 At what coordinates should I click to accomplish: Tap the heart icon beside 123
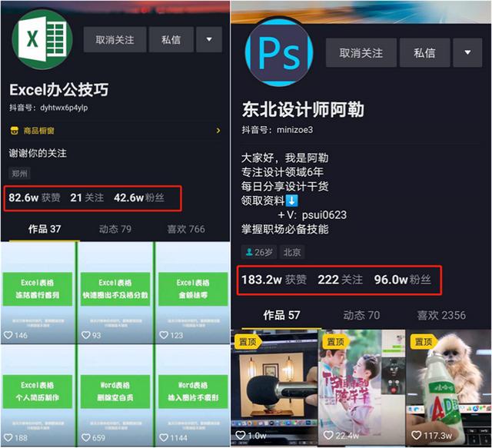(164, 335)
